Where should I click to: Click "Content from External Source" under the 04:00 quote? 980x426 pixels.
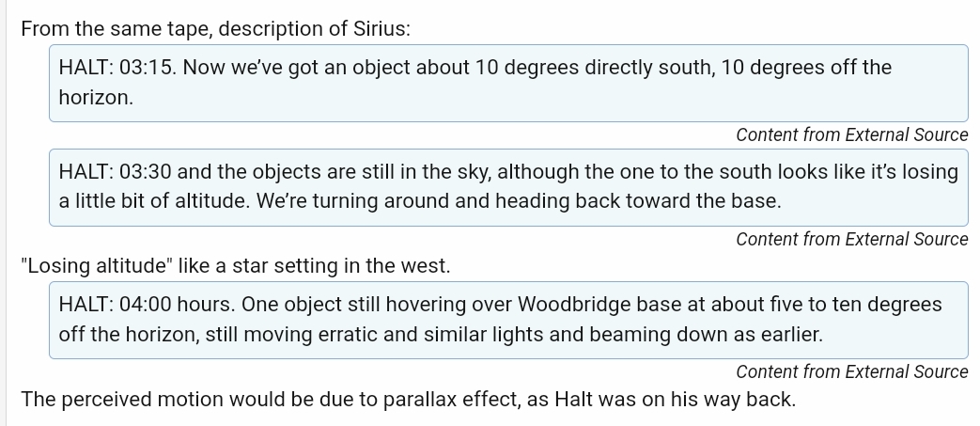point(851,371)
